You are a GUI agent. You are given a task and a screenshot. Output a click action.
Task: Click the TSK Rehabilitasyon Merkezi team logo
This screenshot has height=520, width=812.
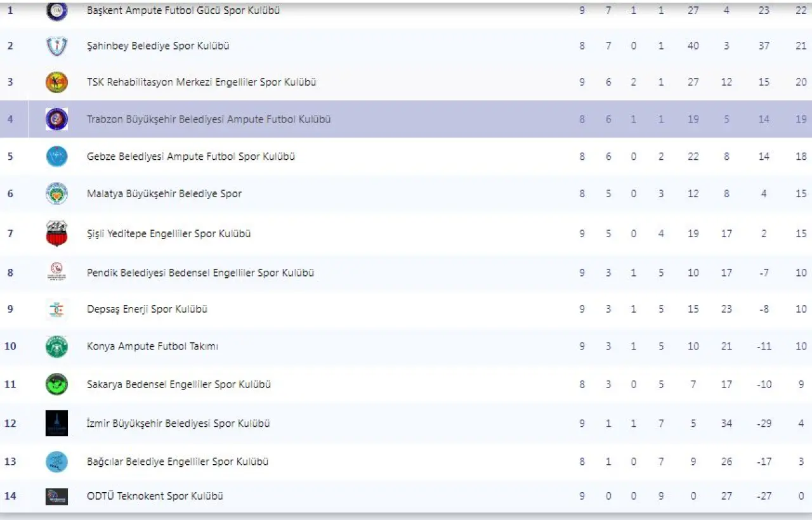56,82
